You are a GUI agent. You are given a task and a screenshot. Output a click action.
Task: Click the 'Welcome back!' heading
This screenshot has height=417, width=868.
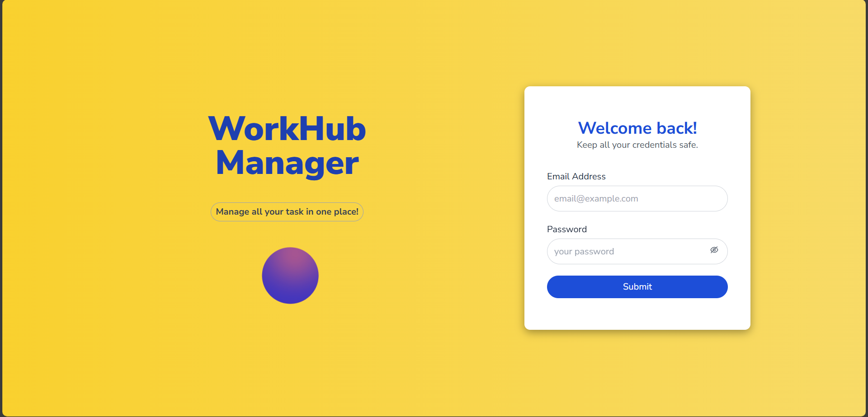click(637, 128)
